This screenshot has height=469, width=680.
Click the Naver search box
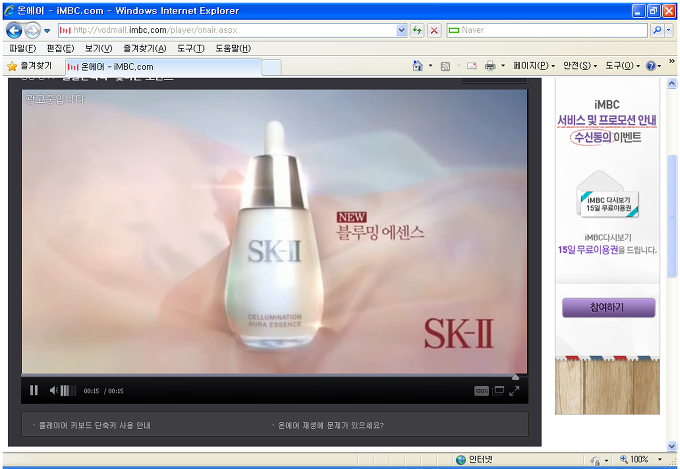pos(547,30)
